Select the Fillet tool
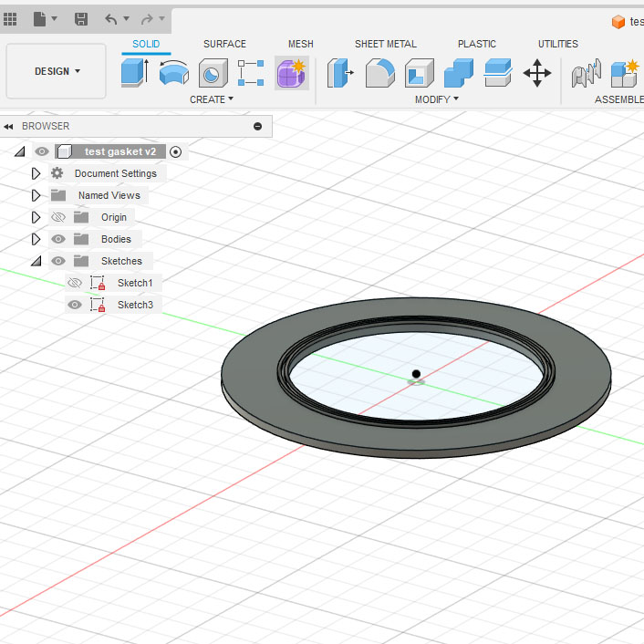644x644 pixels. coord(379,73)
